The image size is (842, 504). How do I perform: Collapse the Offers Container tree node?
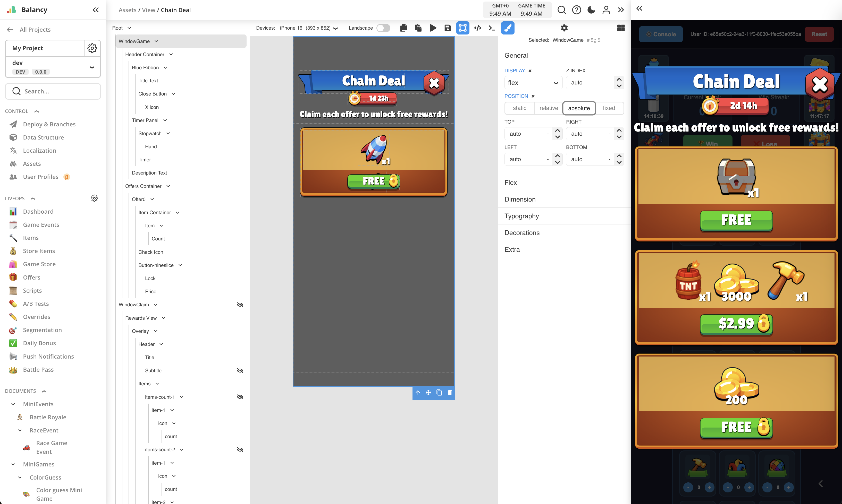(168, 186)
